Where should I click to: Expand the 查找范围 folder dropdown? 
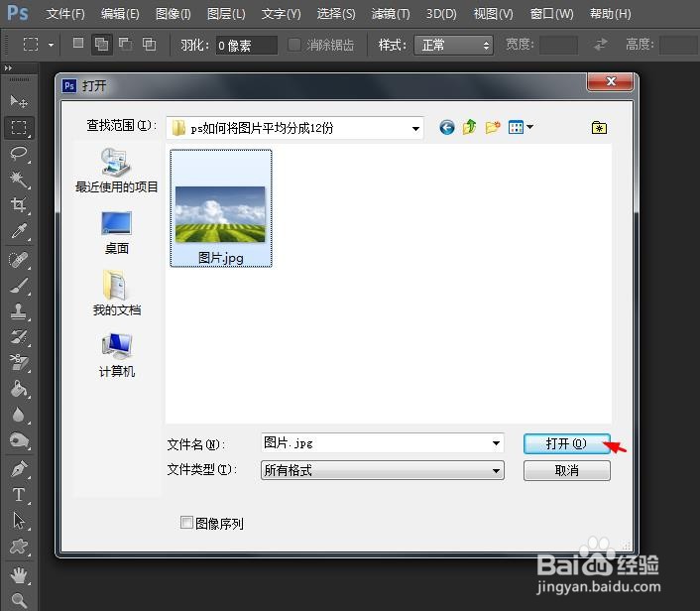[415, 129]
